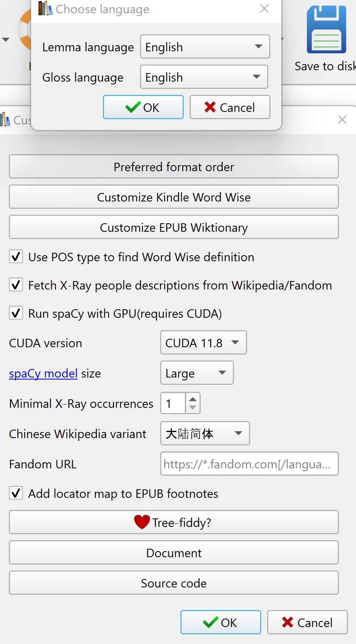The height and width of the screenshot is (644, 356).
Task: Click the green checkmark icon on bottom OK button
Action: coord(210,622)
